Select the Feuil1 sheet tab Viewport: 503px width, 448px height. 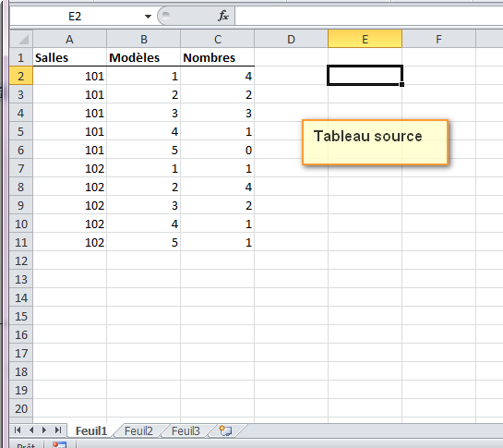(91, 430)
